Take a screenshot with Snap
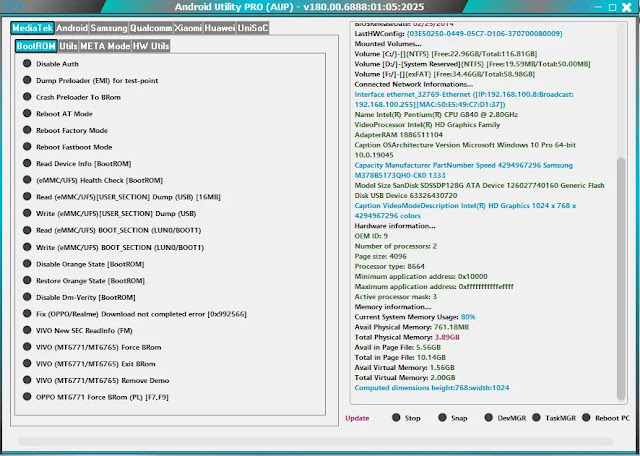Viewport: 640px width, 456px height. pos(453,418)
